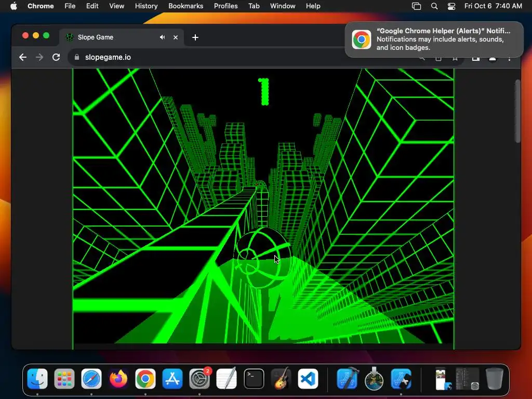Open the Edit menu
The image size is (532, 399).
(92, 6)
